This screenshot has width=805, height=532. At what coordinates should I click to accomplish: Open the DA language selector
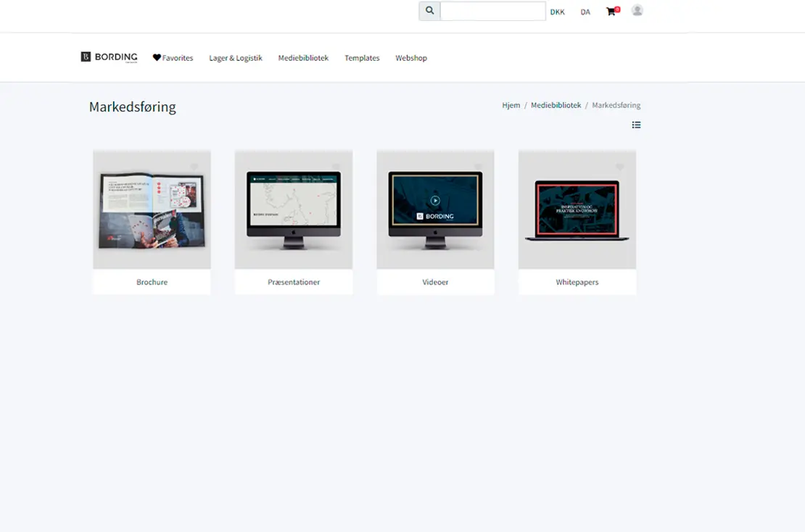click(585, 12)
